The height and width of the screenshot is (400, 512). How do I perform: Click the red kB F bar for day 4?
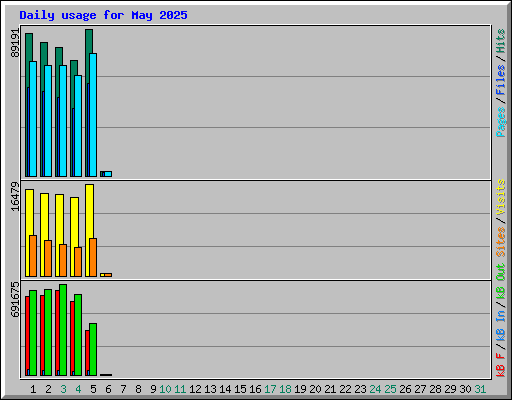click(72, 336)
